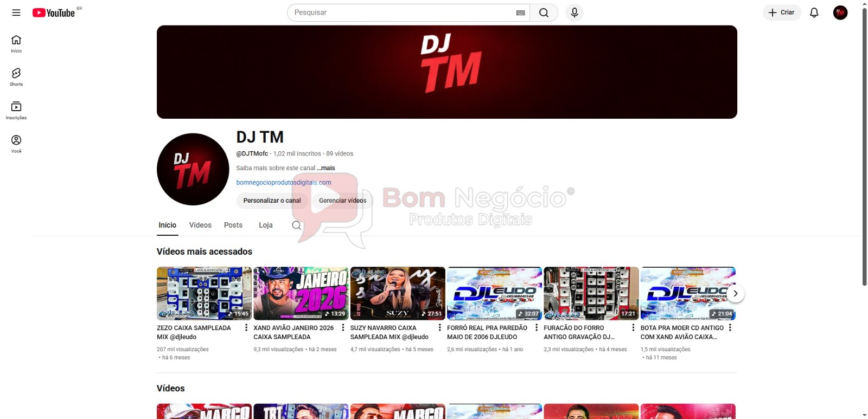
Task: Open title 'ZEZO CAIXA SAMPLEADA MIX @djleudo'
Action: point(194,332)
